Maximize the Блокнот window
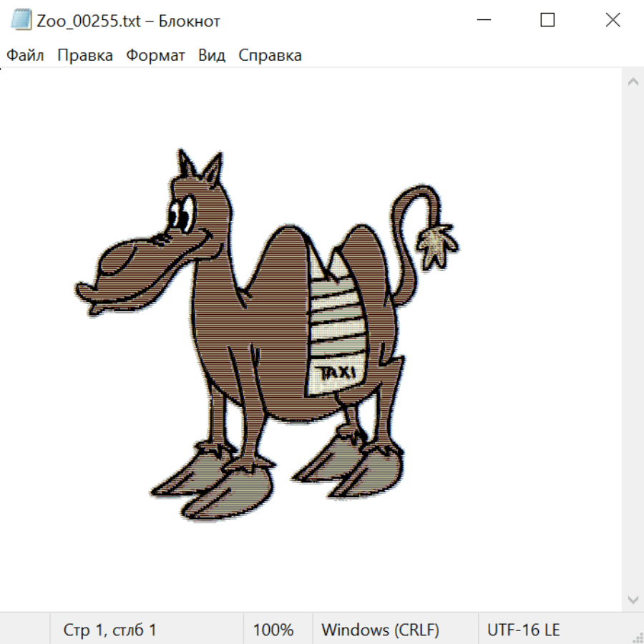The width and height of the screenshot is (644, 644). click(x=547, y=20)
